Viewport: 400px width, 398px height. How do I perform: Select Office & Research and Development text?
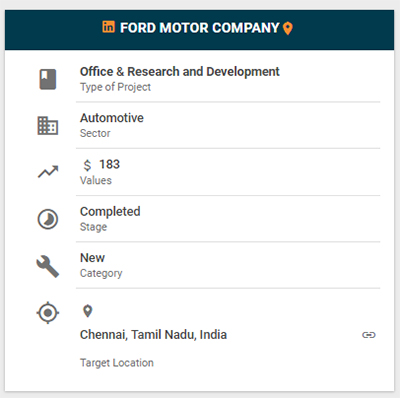click(180, 72)
